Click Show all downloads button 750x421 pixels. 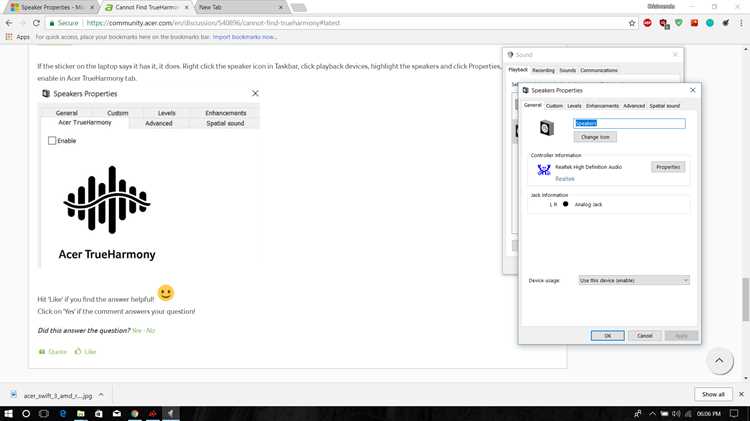pyautogui.click(x=713, y=394)
